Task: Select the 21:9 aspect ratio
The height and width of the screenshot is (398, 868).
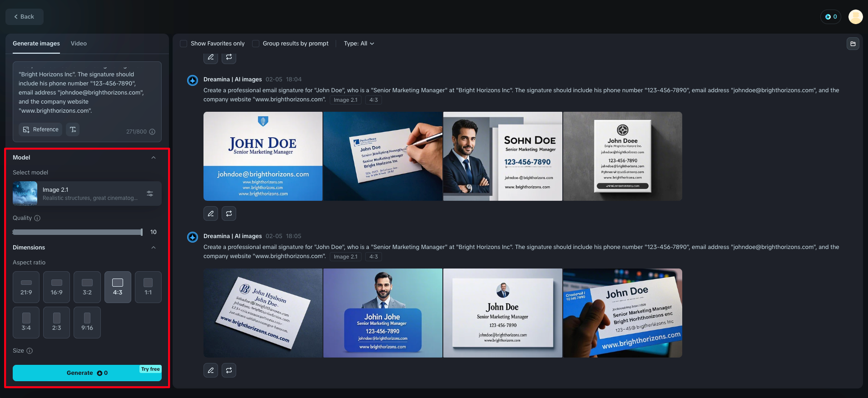Action: (x=26, y=287)
